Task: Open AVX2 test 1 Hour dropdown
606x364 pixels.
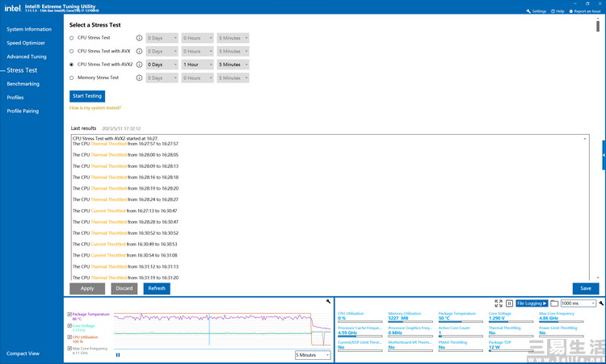Action: [197, 65]
